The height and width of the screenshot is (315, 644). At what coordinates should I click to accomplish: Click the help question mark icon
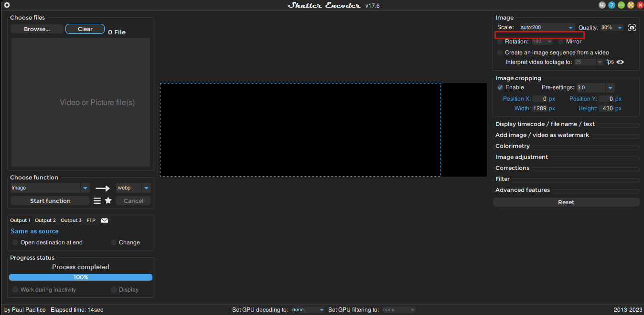(612, 5)
